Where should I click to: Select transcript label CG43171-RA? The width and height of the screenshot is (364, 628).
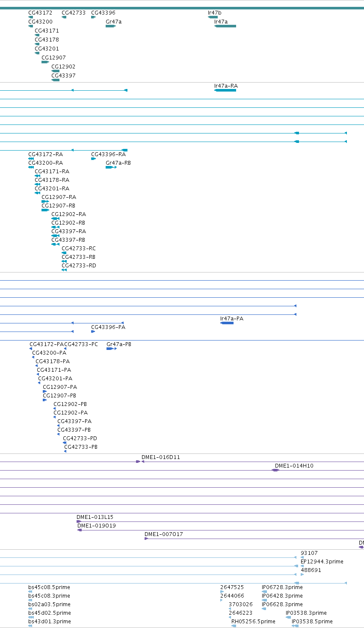52,172
